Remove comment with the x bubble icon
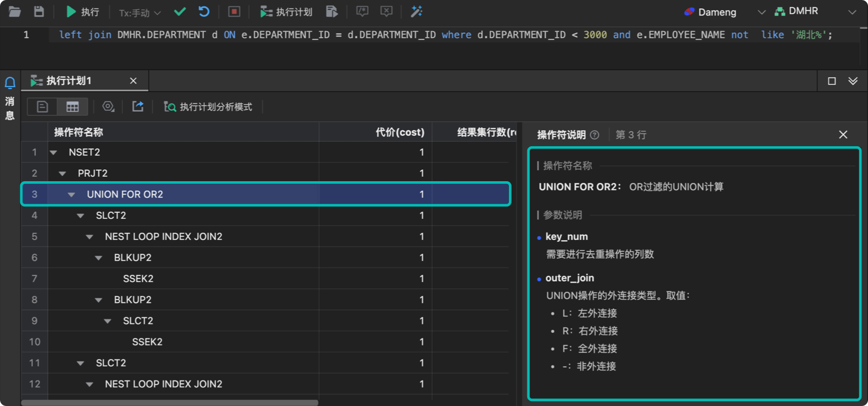Image resolution: width=868 pixels, height=406 pixels. (x=386, y=11)
